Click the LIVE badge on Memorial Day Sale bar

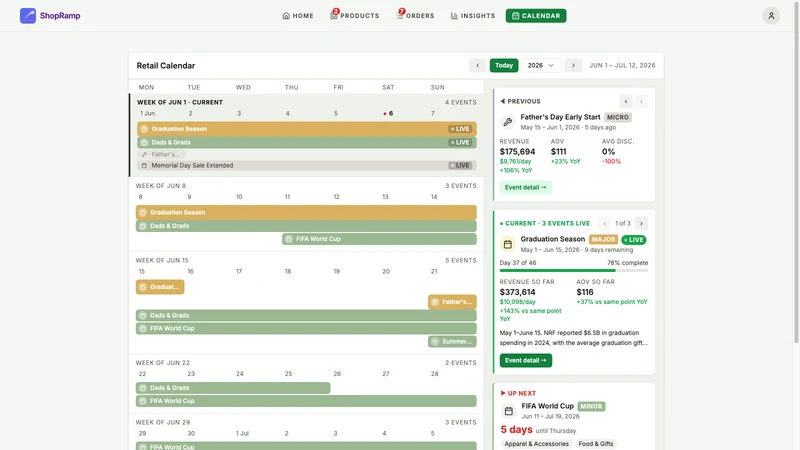pos(459,165)
